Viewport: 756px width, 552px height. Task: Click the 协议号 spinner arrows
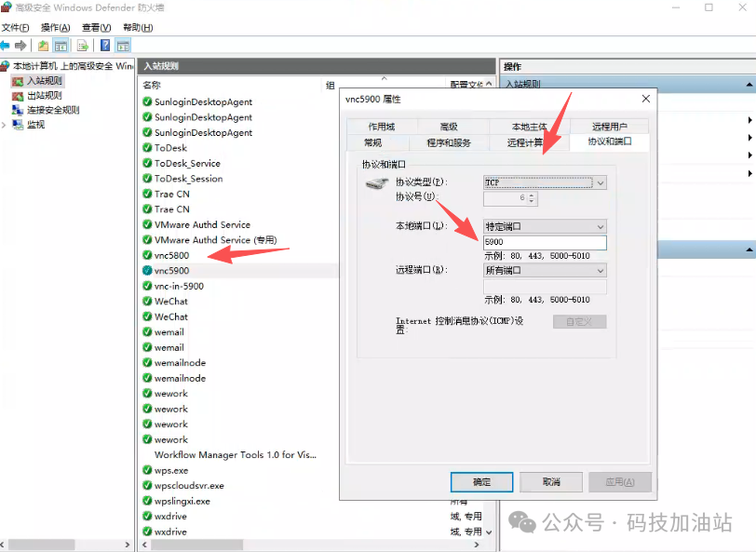tap(532, 198)
